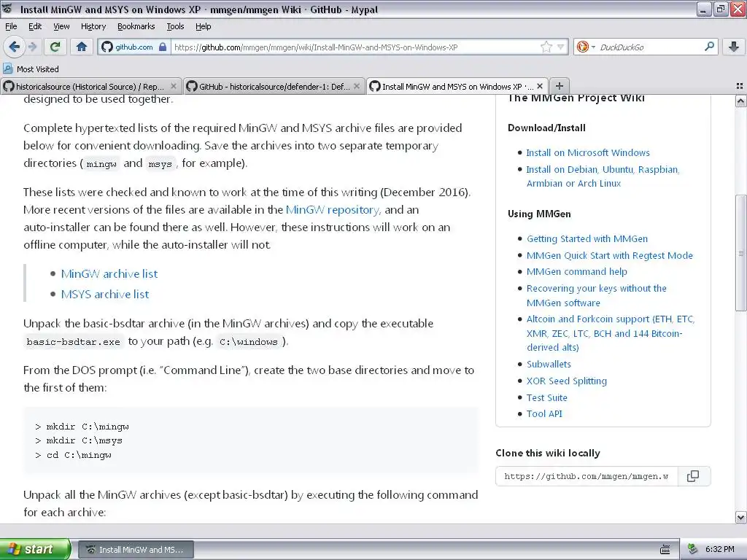Close the defender-1 tab
This screenshot has width=747, height=560.
click(x=356, y=86)
